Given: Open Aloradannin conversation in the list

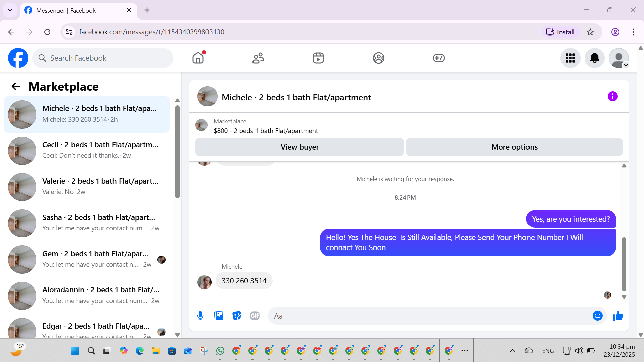Looking at the screenshot, I should (87, 296).
